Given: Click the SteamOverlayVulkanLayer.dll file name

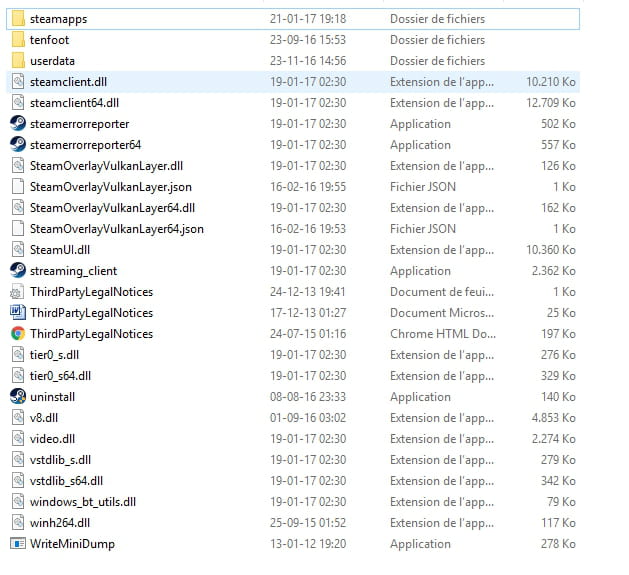Looking at the screenshot, I should 106,166.
